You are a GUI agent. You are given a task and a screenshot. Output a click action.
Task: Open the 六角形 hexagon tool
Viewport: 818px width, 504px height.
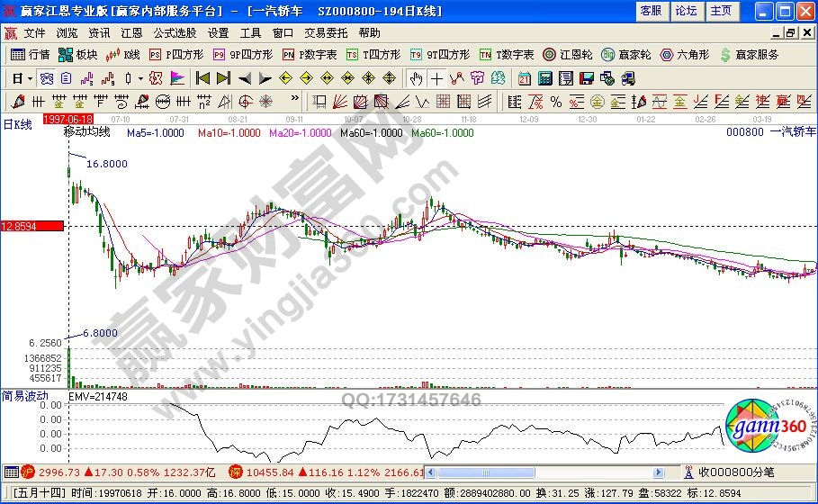coord(688,55)
